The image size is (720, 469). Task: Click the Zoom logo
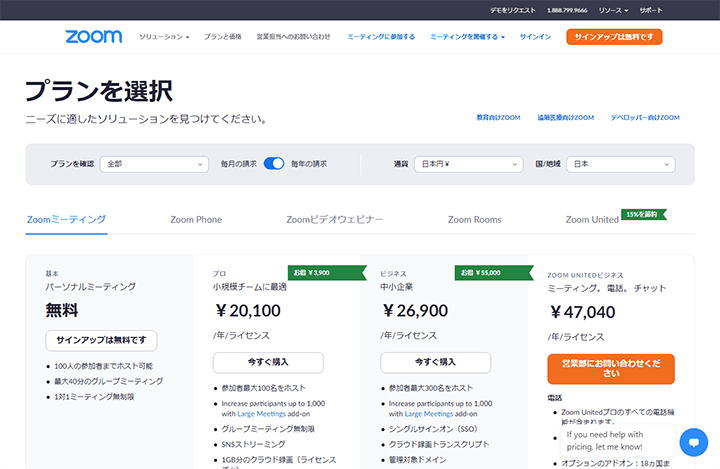tap(93, 37)
